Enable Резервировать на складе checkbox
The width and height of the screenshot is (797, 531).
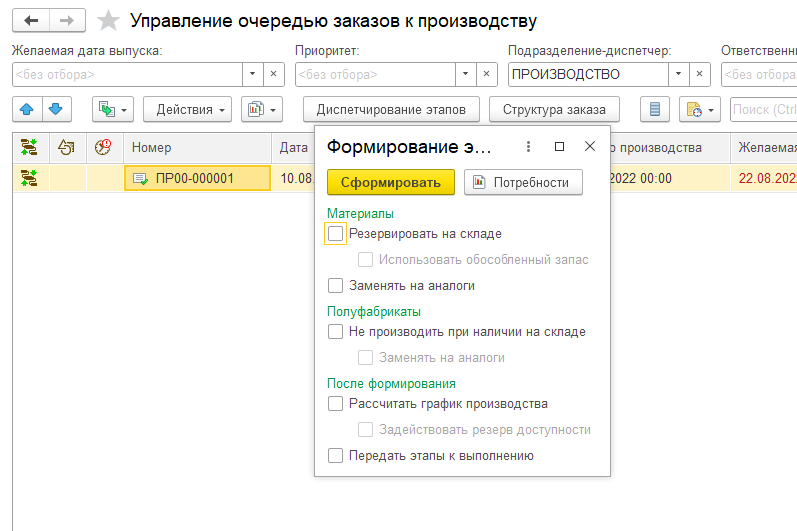point(336,233)
